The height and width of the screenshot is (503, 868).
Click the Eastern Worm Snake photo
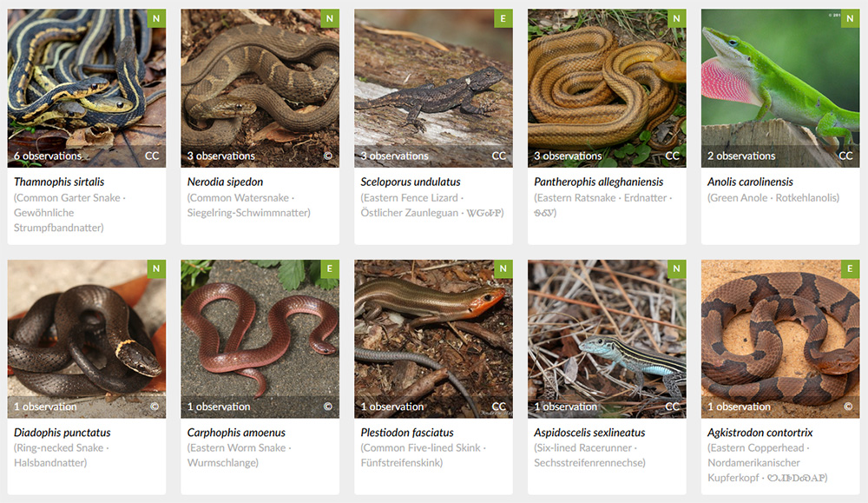coord(260,339)
